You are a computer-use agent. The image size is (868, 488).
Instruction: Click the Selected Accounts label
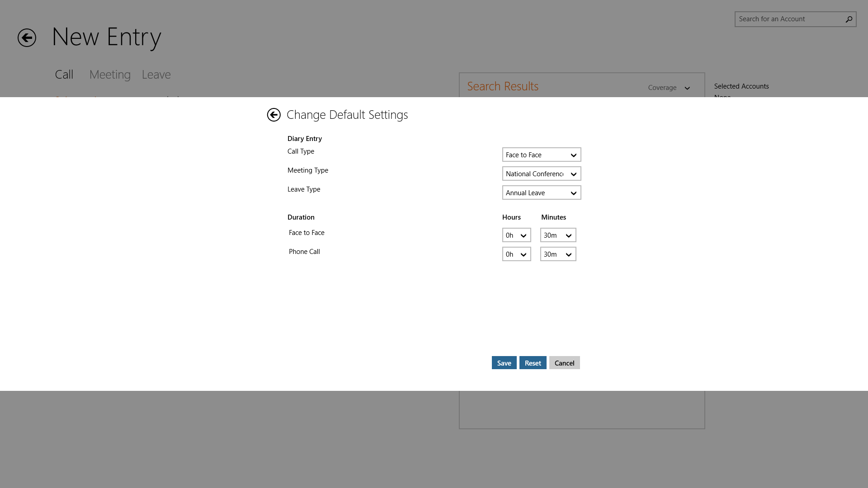741,86
